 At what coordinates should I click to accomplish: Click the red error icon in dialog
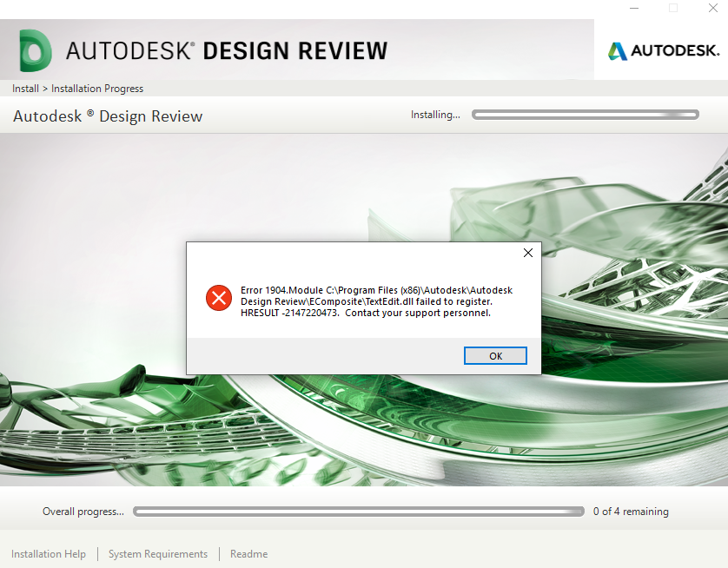click(219, 298)
